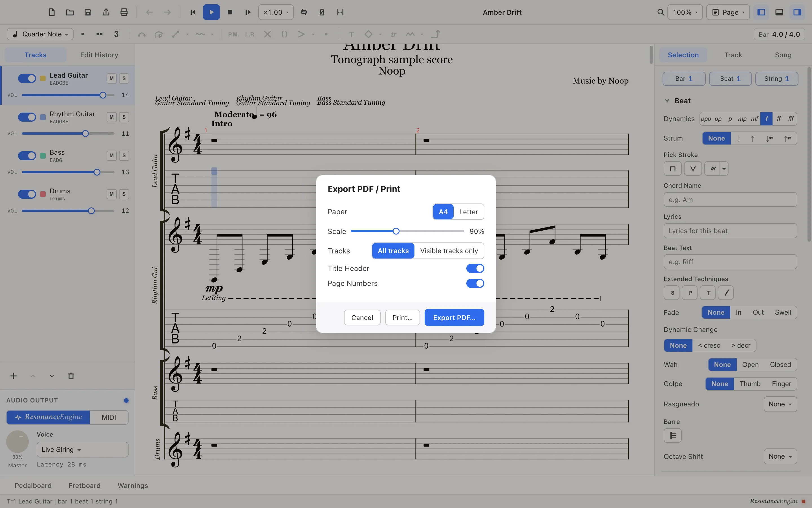Click the Export PDF... button
This screenshot has height=508, width=812.
(x=454, y=317)
